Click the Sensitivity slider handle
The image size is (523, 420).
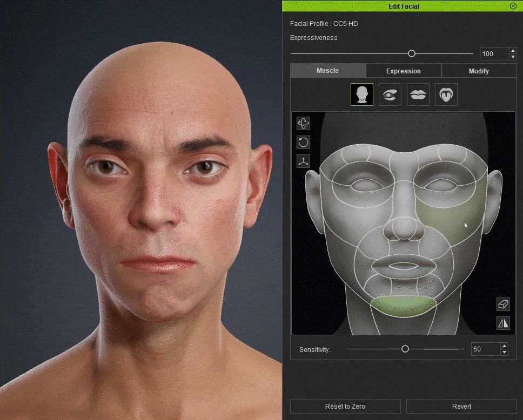(x=405, y=349)
